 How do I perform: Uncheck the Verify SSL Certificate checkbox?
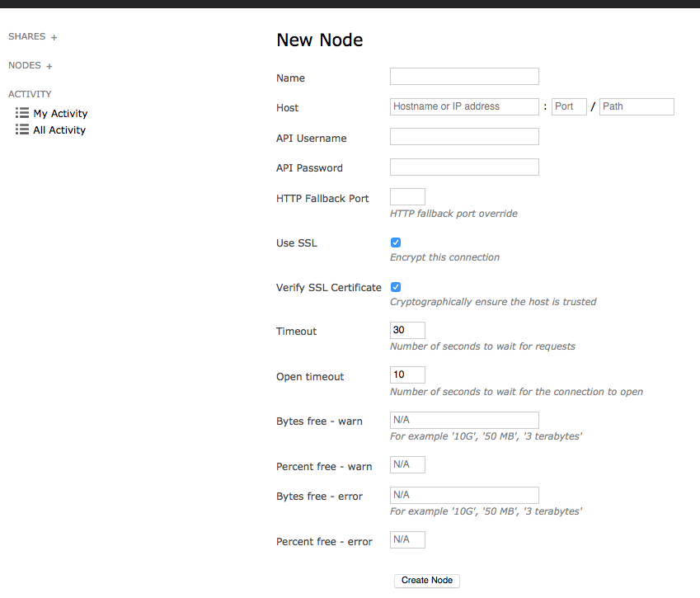coord(396,287)
